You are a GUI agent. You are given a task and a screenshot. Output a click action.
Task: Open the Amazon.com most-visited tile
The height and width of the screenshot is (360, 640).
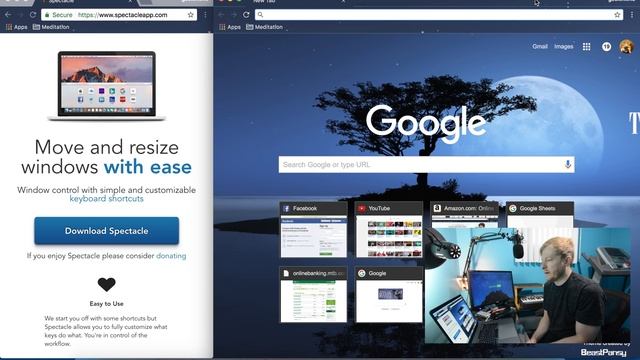[x=465, y=215]
